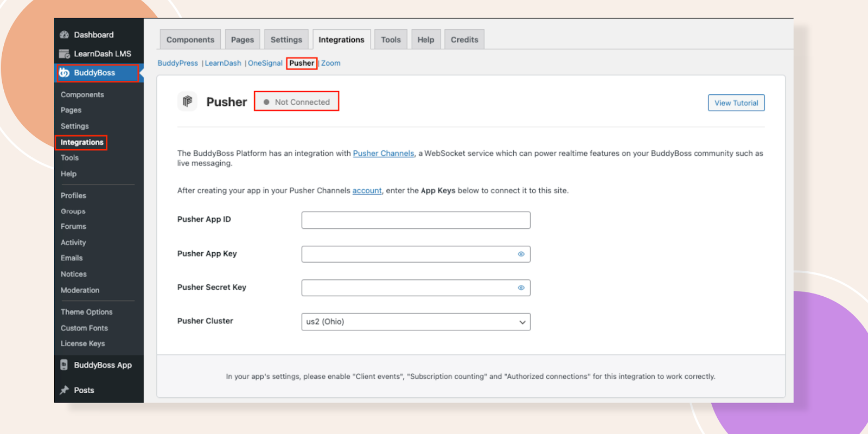This screenshot has height=434, width=868.
Task: Switch to the Pages tab
Action: coord(242,40)
